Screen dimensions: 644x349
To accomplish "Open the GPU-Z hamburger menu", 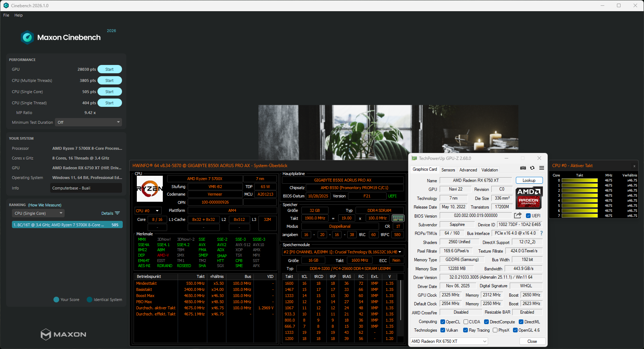I will (x=541, y=168).
